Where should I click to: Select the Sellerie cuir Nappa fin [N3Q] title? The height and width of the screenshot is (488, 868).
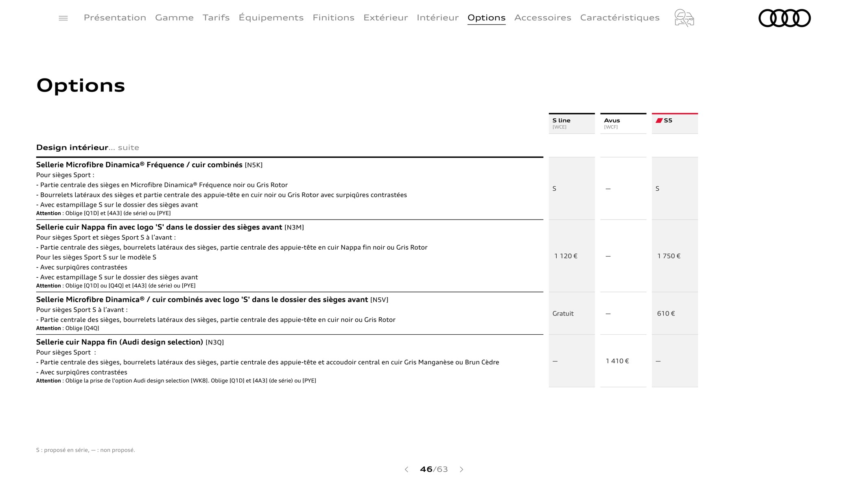point(130,342)
